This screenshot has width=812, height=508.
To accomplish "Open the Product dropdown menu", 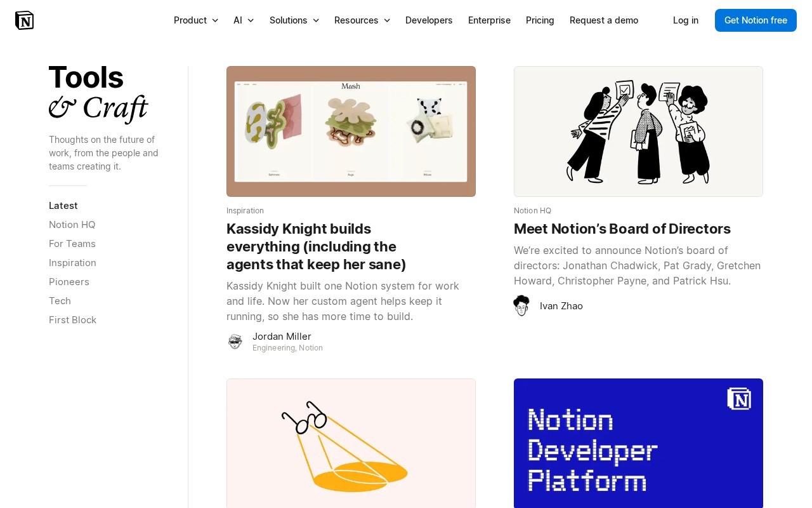I will (x=196, y=20).
